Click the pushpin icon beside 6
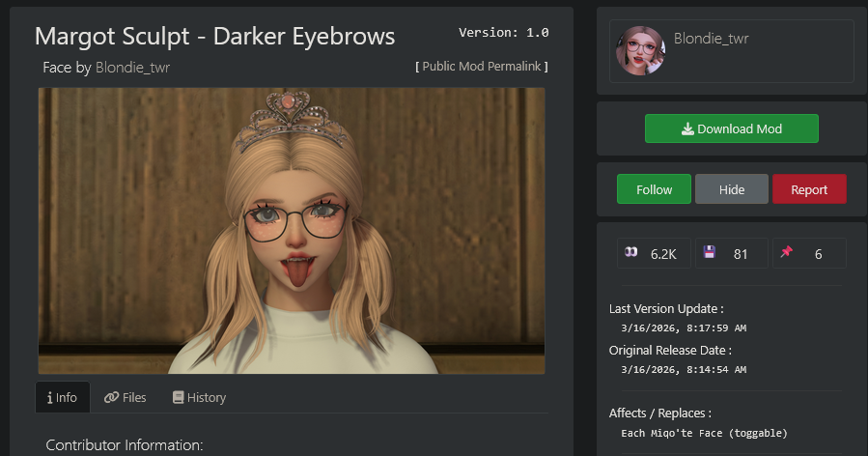The width and height of the screenshot is (868, 456). (787, 252)
